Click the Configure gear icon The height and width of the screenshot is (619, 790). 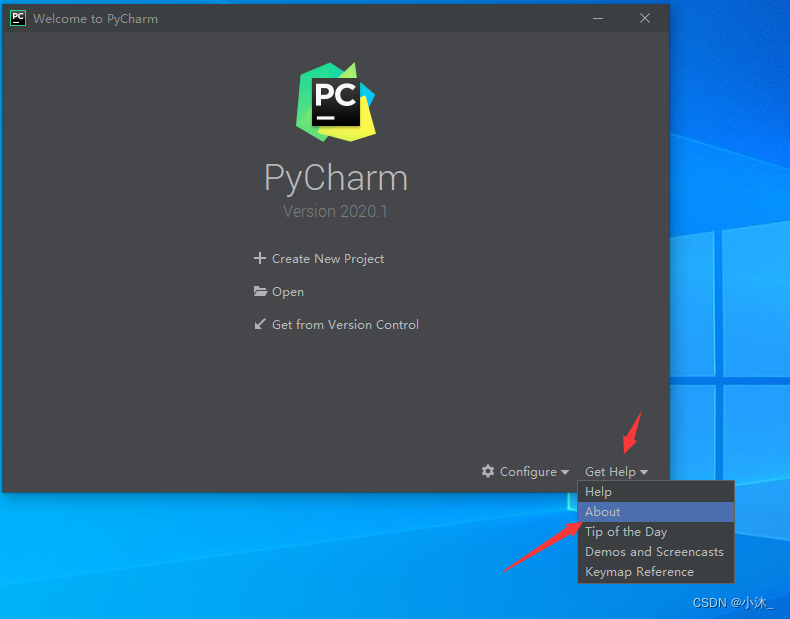488,471
